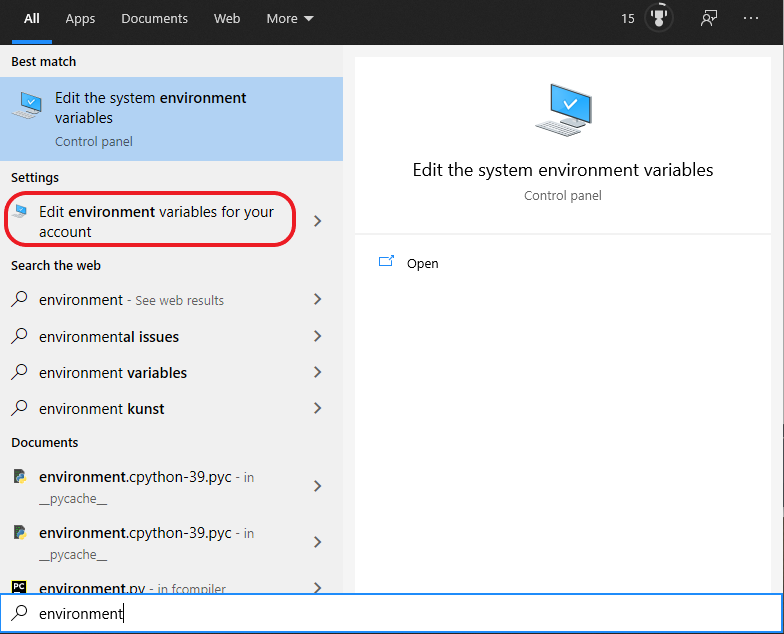Select the Web search tab
The height and width of the screenshot is (634, 784).
pos(227,18)
